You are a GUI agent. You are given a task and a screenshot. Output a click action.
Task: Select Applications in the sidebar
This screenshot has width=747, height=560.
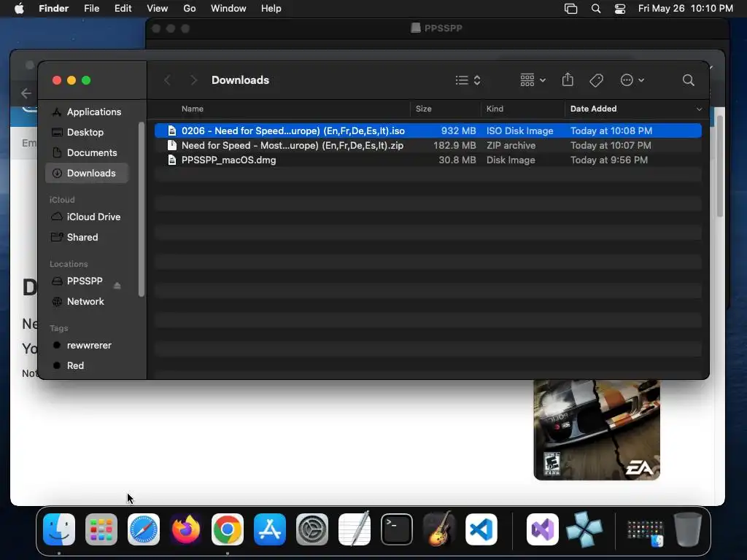88,112
